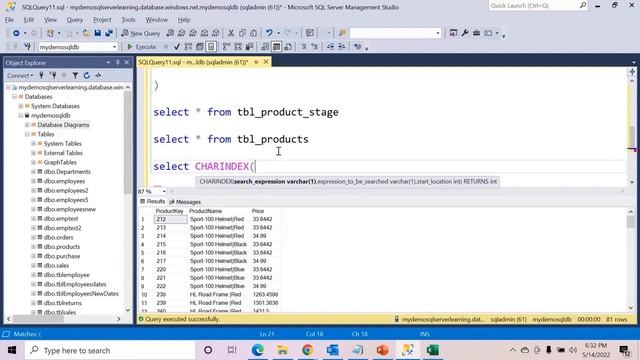The image size is (640, 360).
Task: Open the Query menu
Action: (x=75, y=20)
